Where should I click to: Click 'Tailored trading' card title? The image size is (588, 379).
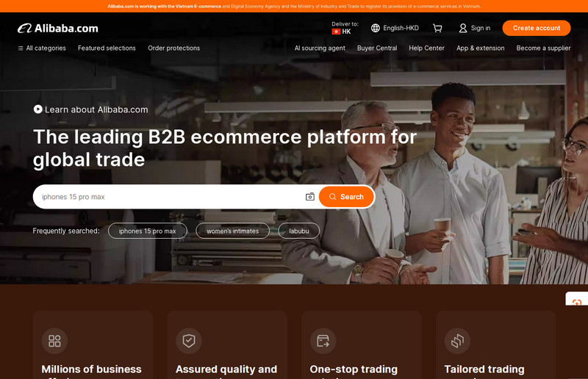click(484, 369)
